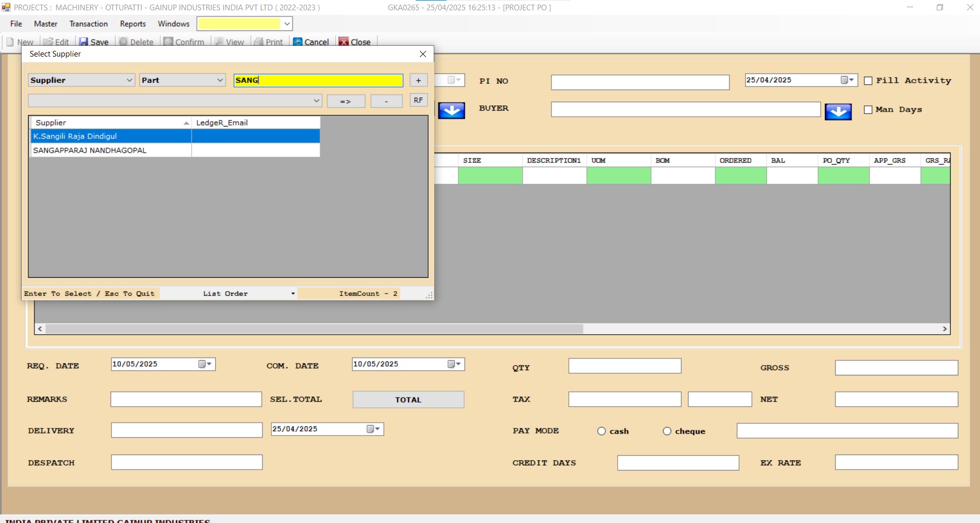The image size is (980, 523).
Task: Open calendar picker for COM. DATE
Action: [x=454, y=364]
